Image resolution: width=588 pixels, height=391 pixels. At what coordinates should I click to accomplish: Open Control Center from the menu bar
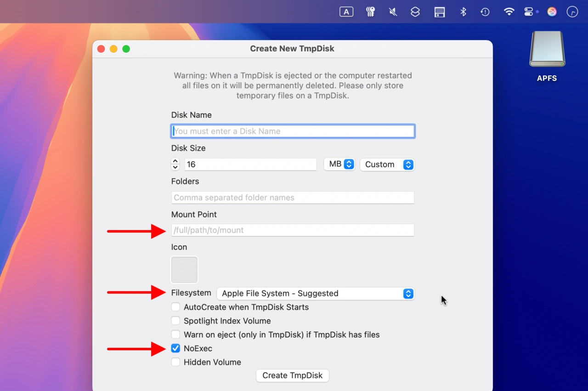[529, 12]
